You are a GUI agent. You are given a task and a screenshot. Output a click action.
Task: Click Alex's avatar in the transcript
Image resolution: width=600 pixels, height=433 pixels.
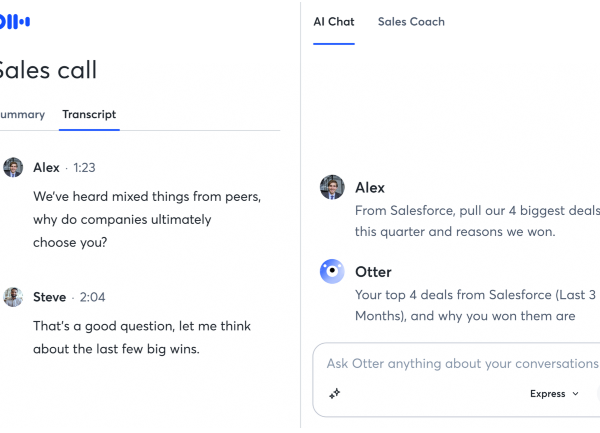point(13,168)
